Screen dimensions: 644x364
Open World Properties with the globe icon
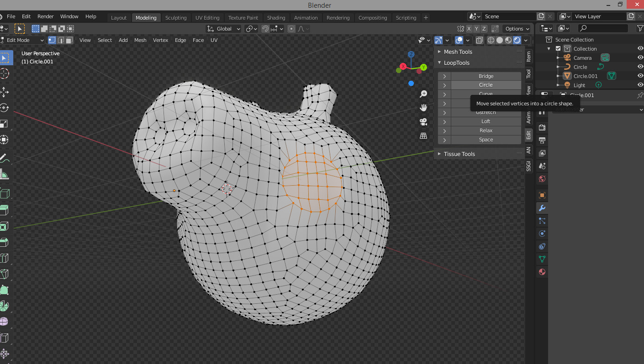click(542, 179)
